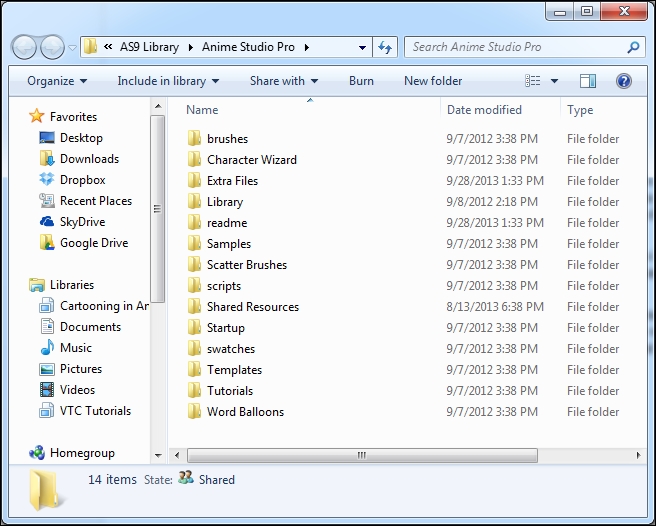Sort by the Type column header

(580, 110)
